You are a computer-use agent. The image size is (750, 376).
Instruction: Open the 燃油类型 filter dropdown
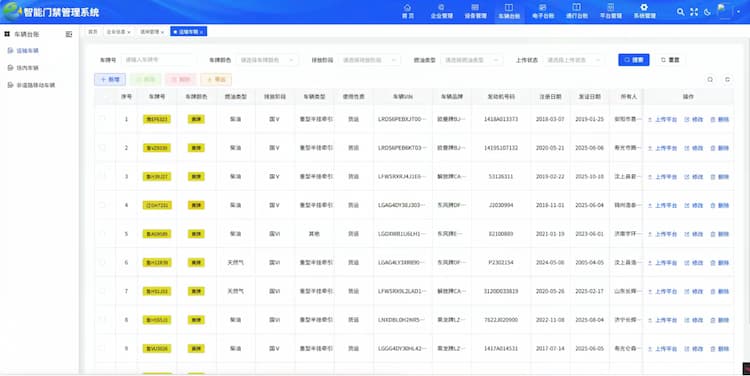click(471, 60)
